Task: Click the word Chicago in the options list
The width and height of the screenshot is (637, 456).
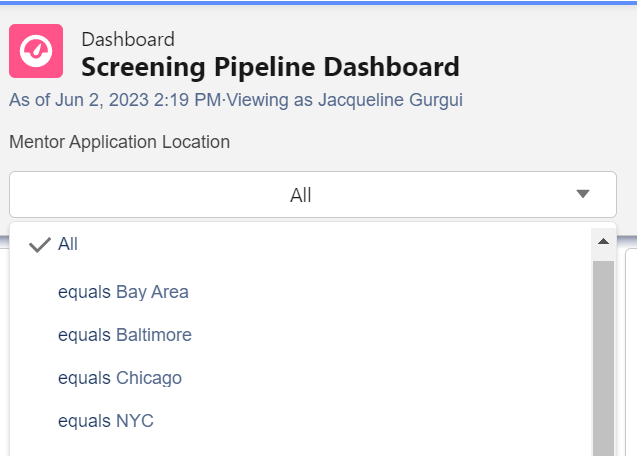Action: (149, 378)
